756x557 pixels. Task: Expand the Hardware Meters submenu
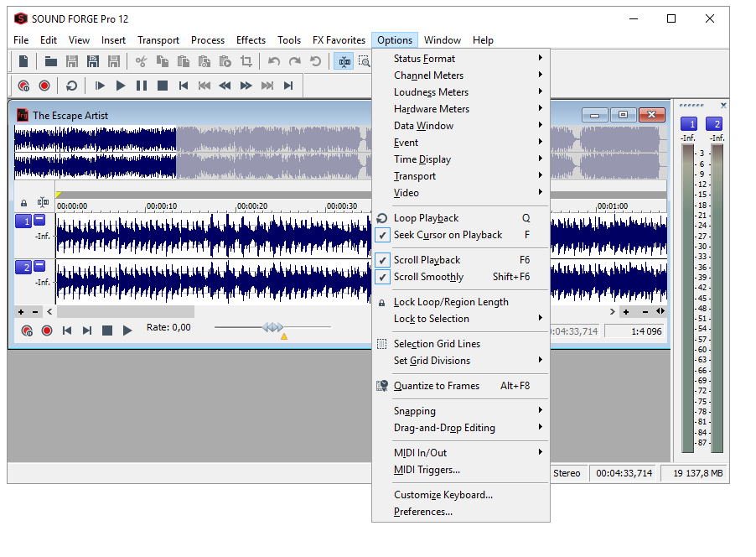[462, 109]
